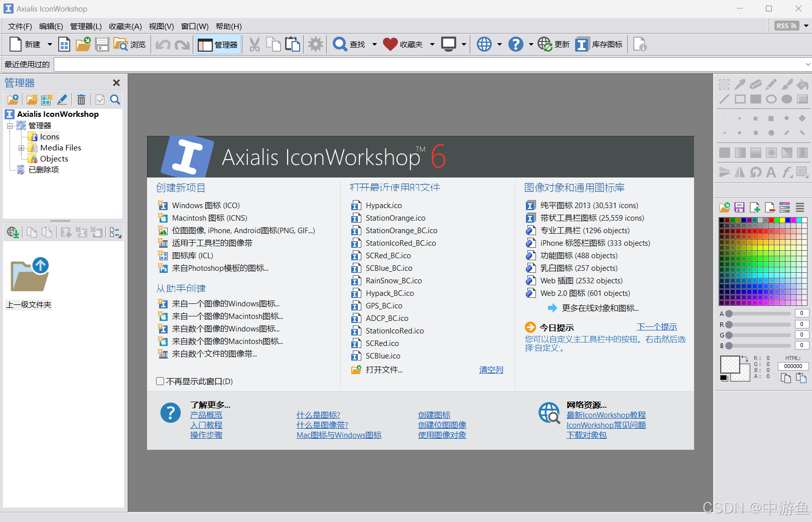Open the dropdown arrow beside globe web icon
812x522 pixels.
[x=499, y=45]
